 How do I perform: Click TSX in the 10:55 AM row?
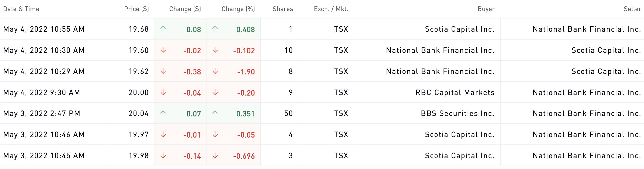tap(341, 29)
